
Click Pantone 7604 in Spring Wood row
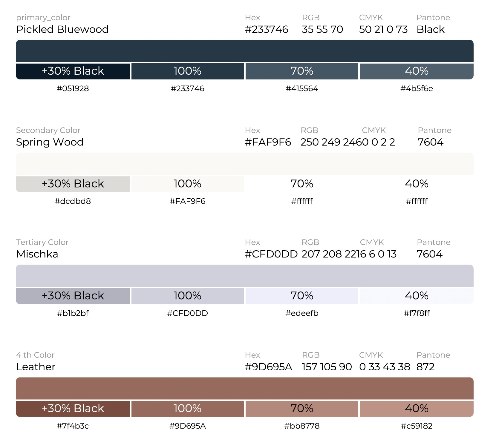tap(431, 142)
